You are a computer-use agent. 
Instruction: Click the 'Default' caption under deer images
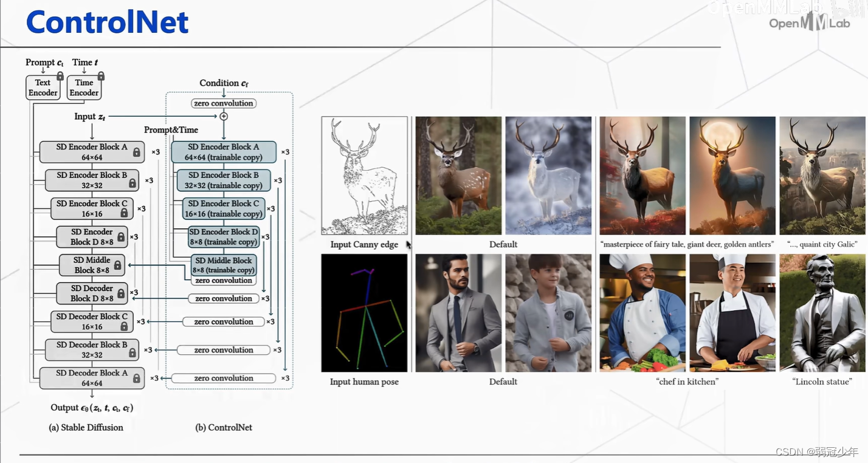coord(503,244)
